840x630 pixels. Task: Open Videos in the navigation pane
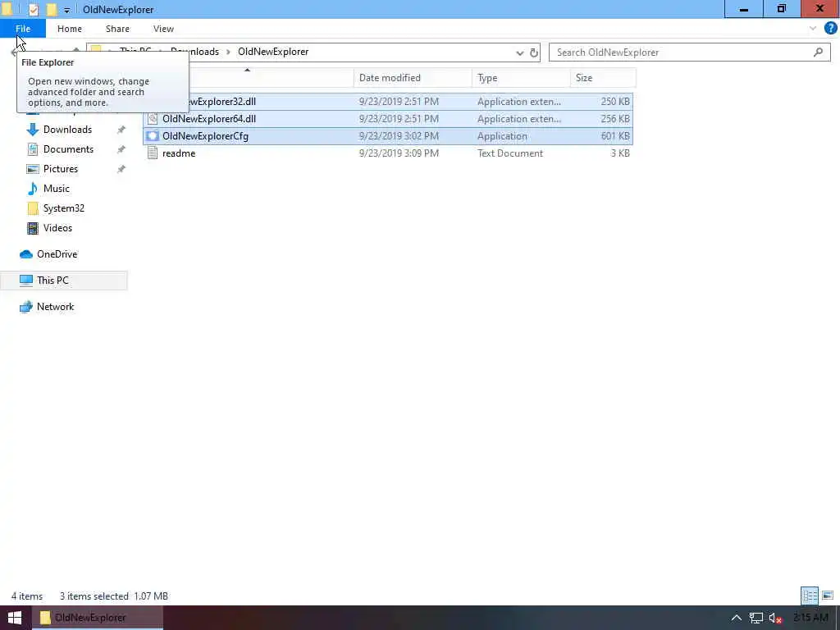(57, 228)
